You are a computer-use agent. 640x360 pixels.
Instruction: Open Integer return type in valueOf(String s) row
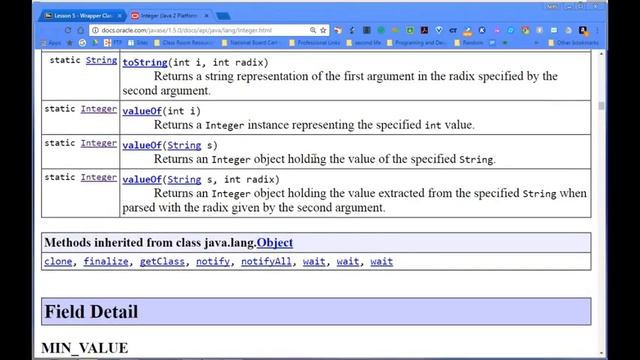pos(99,143)
